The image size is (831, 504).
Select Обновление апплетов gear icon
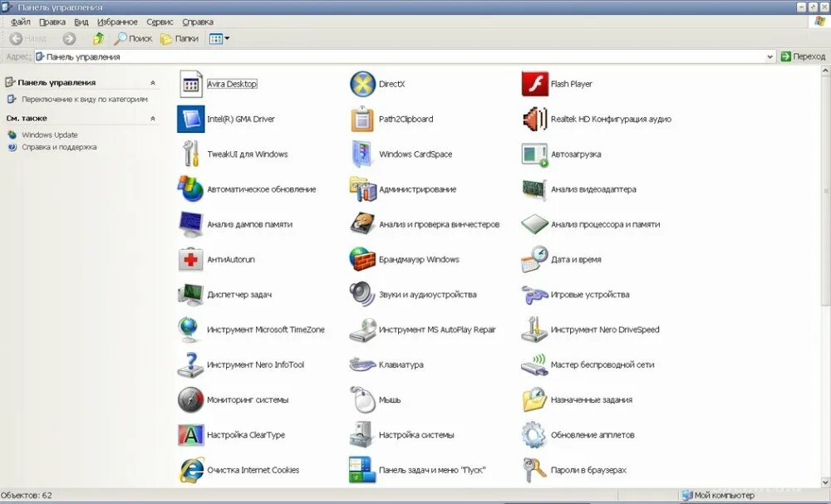[x=534, y=434]
